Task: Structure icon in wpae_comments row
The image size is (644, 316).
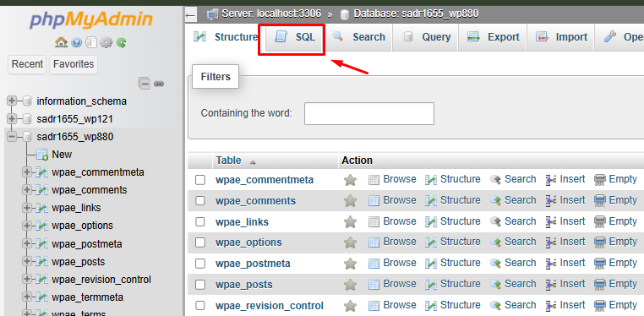Action: point(431,201)
